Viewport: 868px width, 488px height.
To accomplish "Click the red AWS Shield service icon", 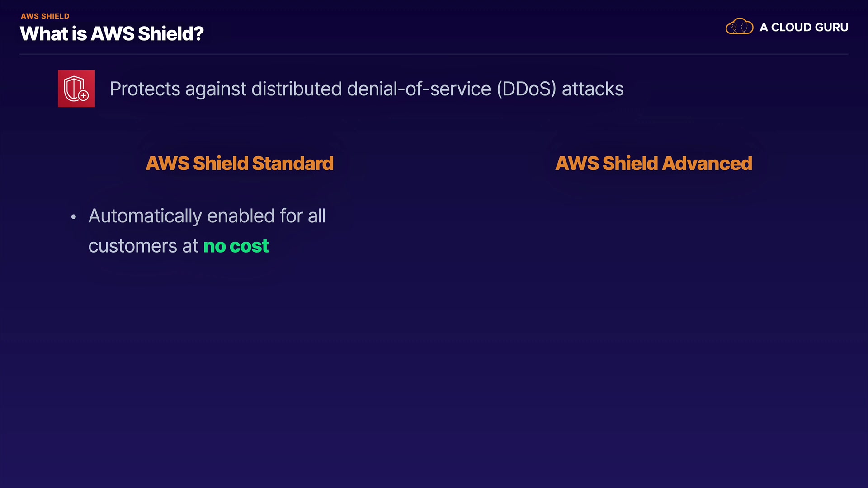I will tap(76, 89).
